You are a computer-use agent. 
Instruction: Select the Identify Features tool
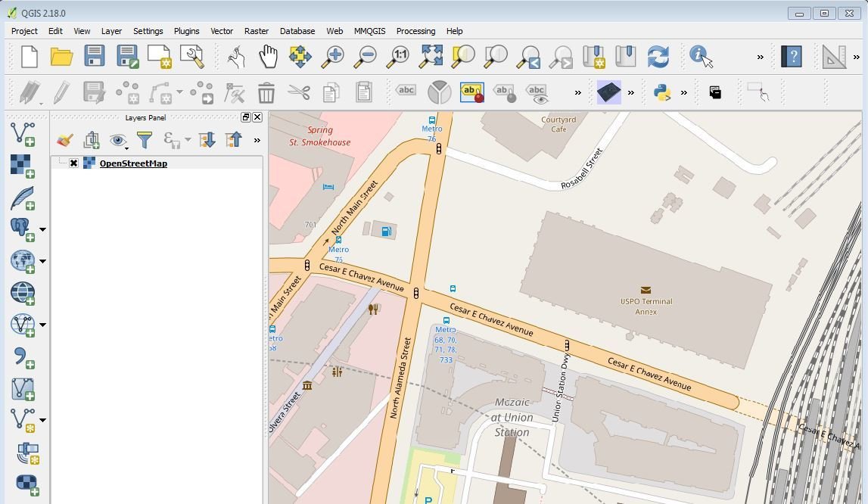pos(701,57)
